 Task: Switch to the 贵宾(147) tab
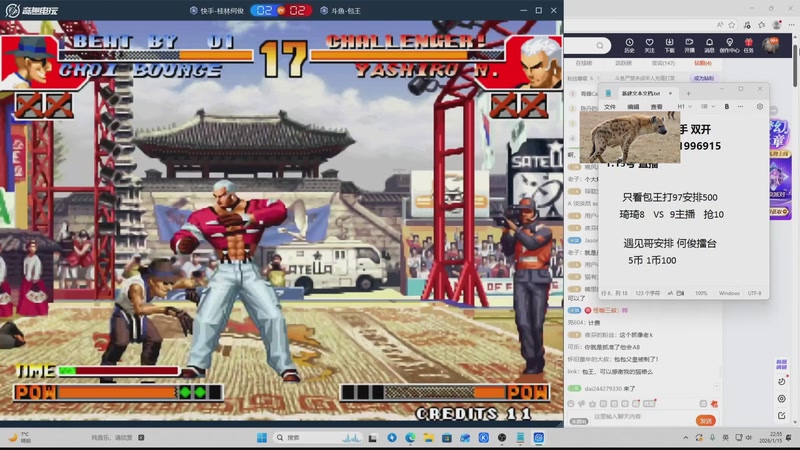click(x=663, y=63)
